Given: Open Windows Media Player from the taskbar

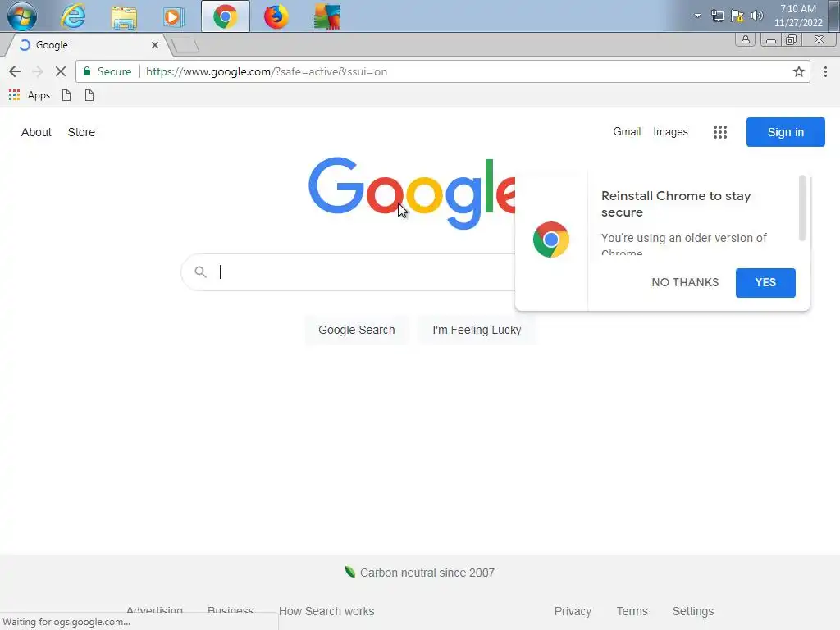Looking at the screenshot, I should coord(173,16).
